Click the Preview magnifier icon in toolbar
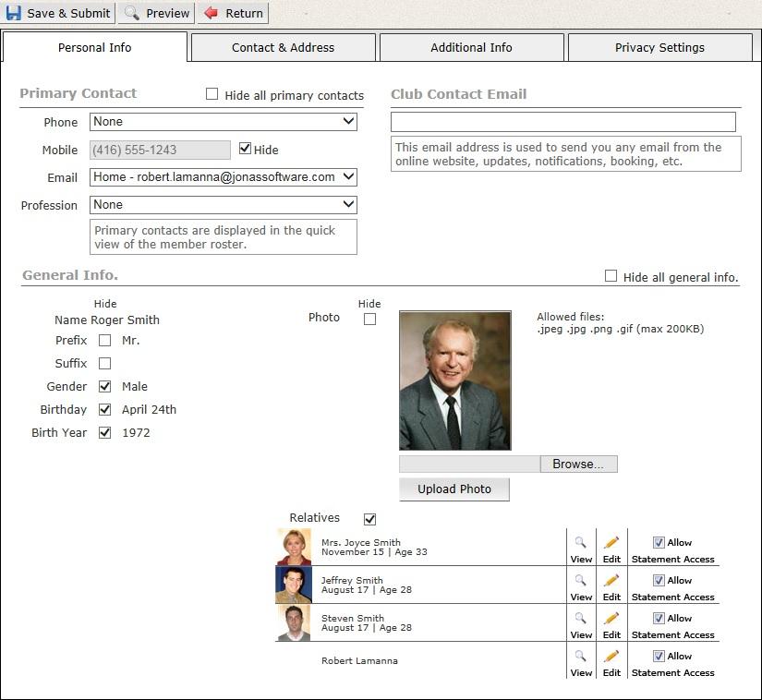 [132, 13]
